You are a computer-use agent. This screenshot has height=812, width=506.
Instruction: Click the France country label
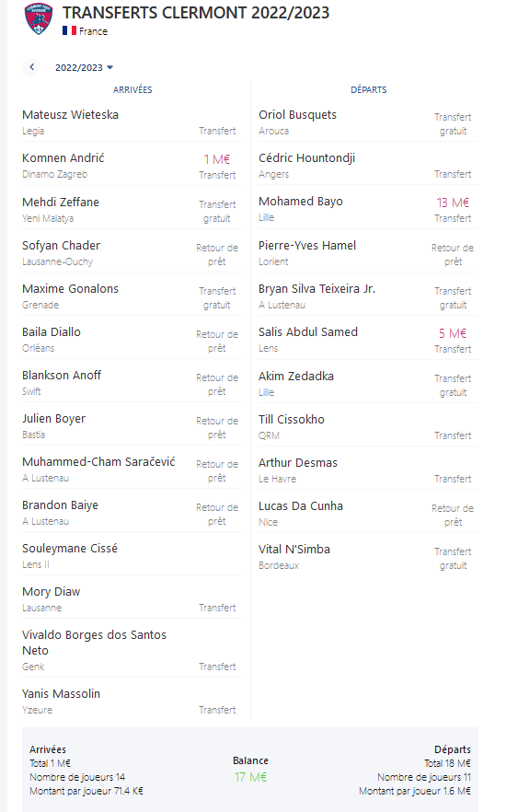[93, 31]
